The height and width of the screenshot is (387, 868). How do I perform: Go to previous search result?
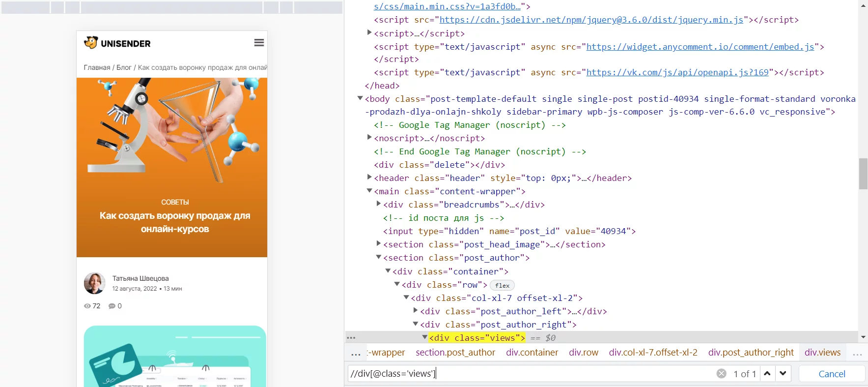[x=767, y=374]
